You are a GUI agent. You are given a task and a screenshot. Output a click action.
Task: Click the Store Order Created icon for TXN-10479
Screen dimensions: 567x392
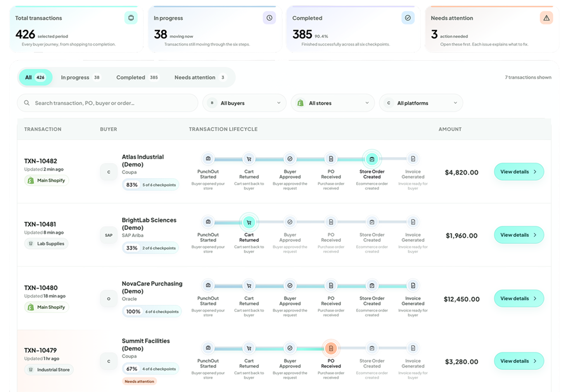372,348
